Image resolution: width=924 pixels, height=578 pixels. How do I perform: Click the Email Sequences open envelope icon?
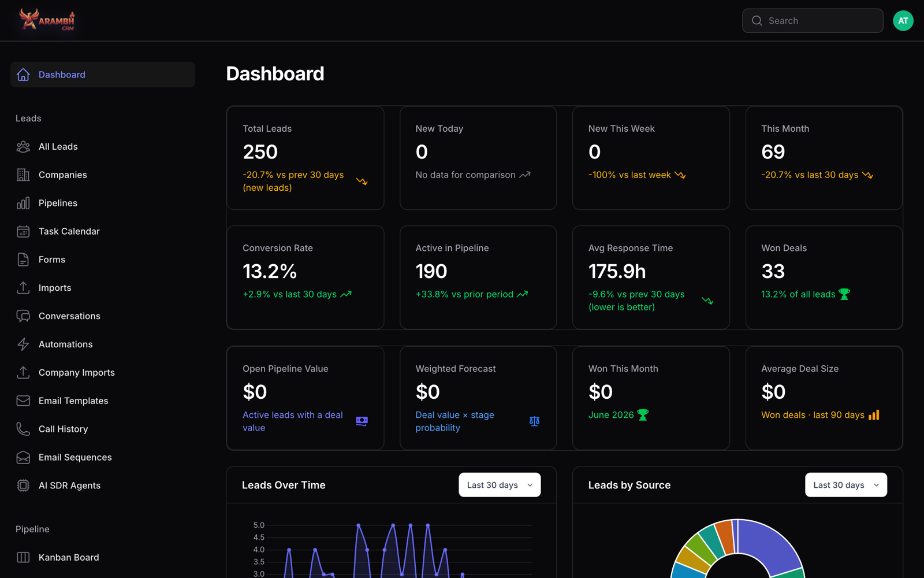23,457
